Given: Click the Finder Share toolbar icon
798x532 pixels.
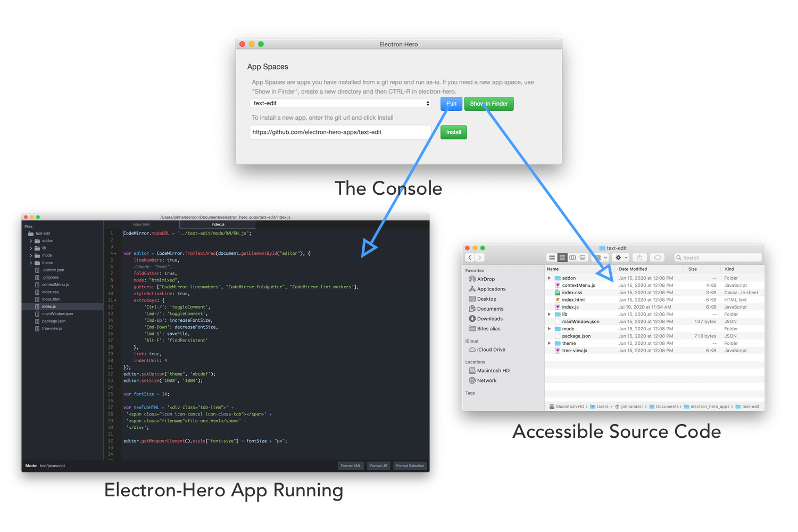Looking at the screenshot, I should pyautogui.click(x=640, y=257).
